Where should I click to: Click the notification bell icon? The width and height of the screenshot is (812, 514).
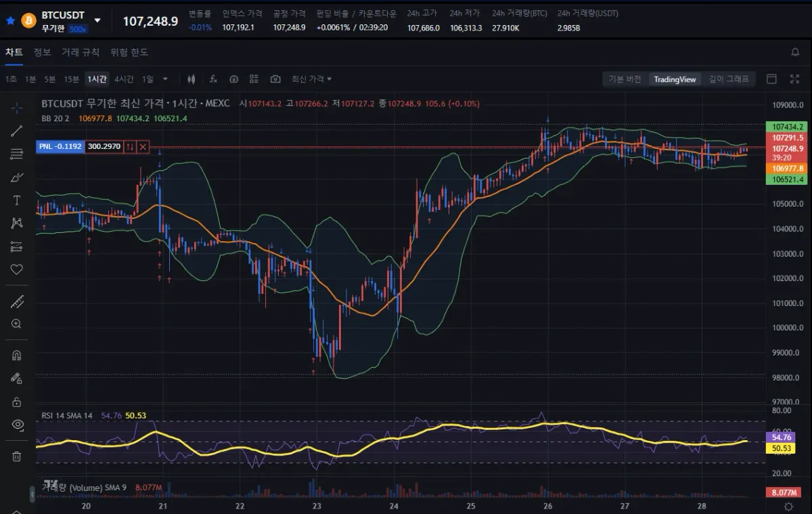[x=795, y=52]
